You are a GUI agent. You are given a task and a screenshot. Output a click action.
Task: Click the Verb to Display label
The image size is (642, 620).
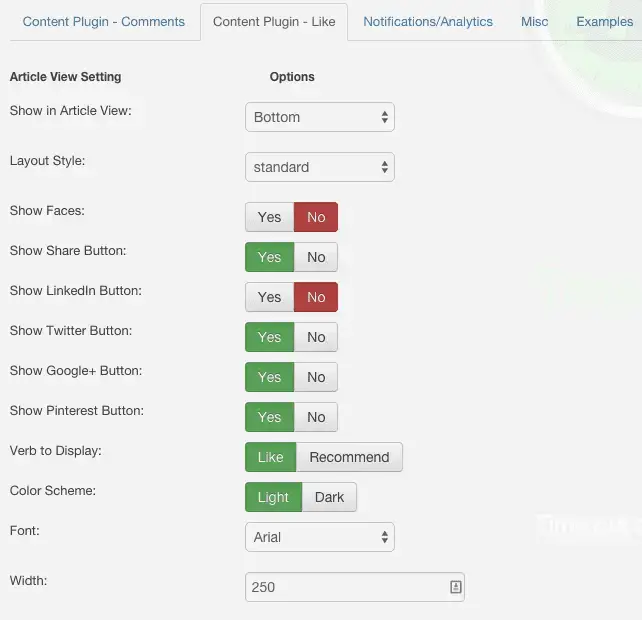tap(56, 450)
